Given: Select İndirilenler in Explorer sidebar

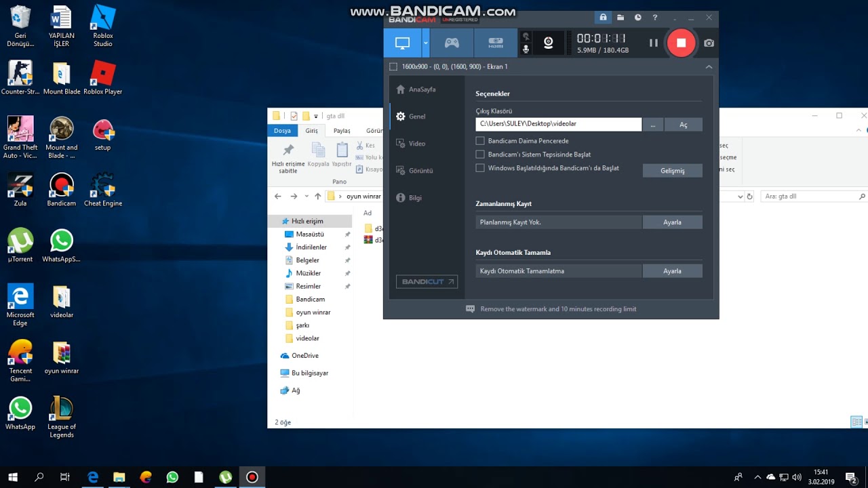Looking at the screenshot, I should coord(311,247).
